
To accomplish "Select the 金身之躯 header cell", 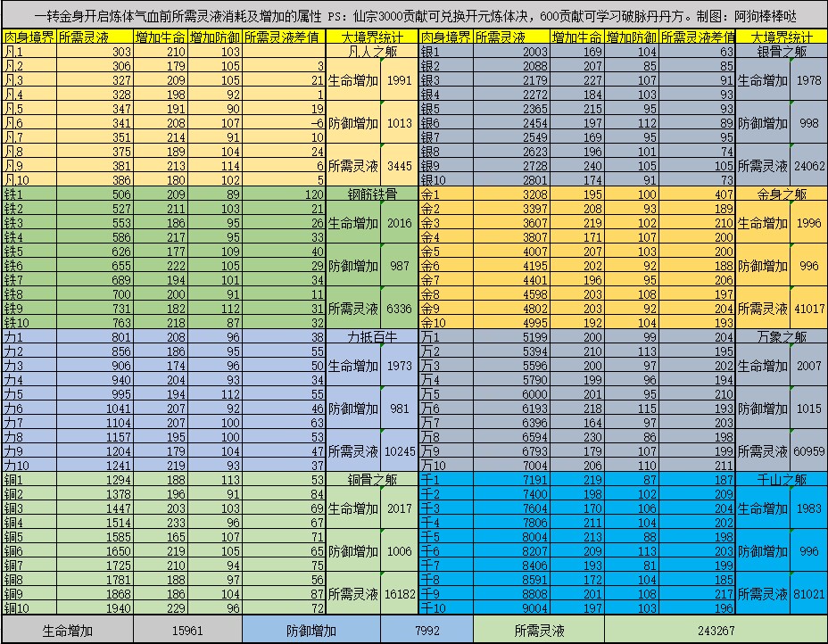I will (782, 194).
